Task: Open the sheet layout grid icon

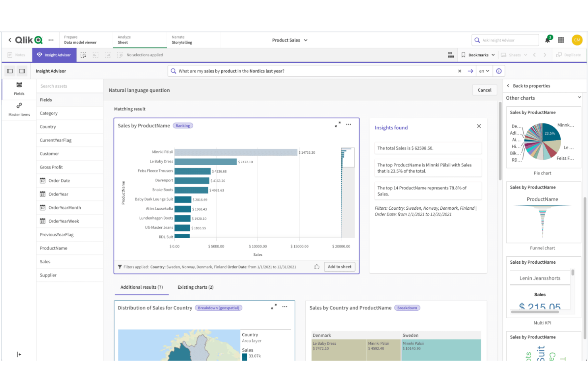Action: (451, 55)
